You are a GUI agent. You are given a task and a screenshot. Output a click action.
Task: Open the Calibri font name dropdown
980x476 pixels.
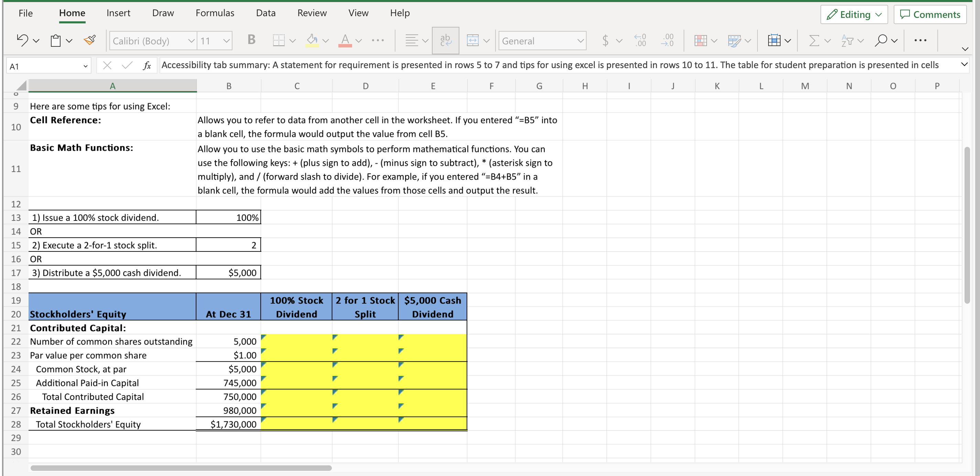click(x=152, y=40)
